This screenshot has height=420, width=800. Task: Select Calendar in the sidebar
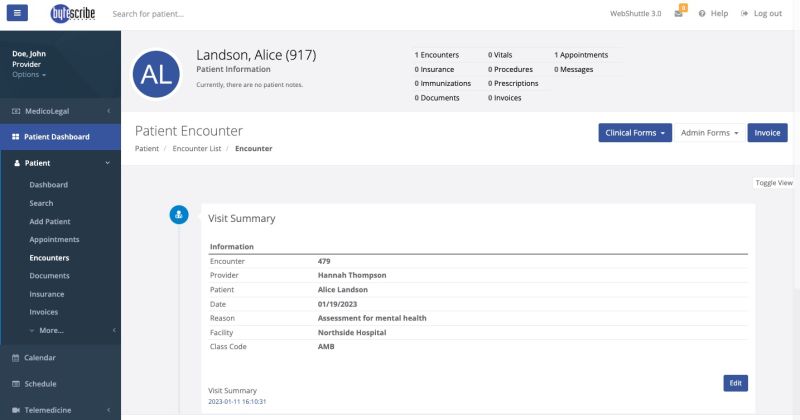pos(40,357)
